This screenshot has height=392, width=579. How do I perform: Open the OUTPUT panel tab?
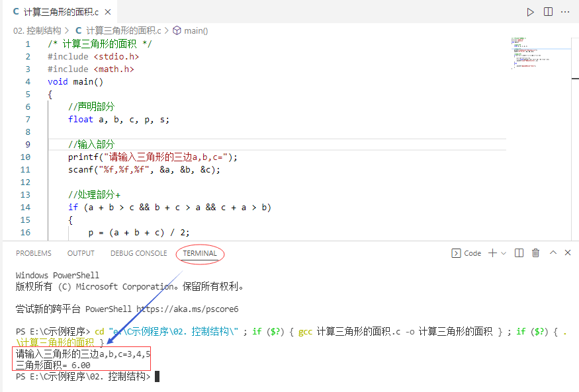click(x=81, y=253)
